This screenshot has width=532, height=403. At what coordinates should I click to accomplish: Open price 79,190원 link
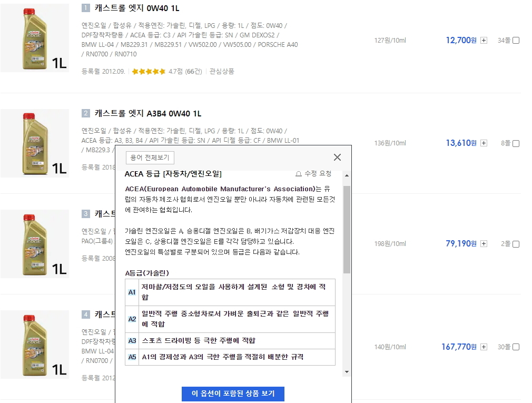(x=461, y=243)
